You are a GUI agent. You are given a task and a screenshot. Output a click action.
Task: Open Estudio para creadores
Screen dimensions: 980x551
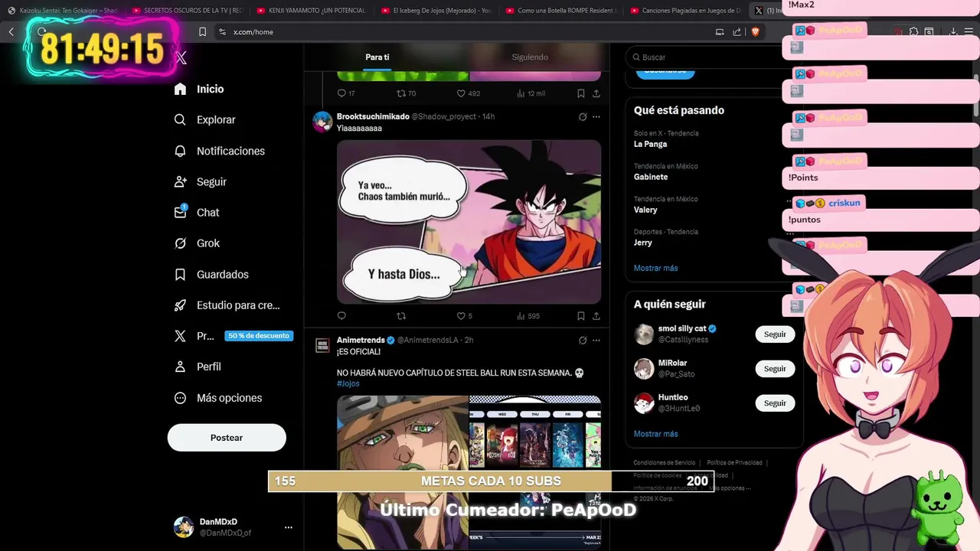tap(227, 305)
